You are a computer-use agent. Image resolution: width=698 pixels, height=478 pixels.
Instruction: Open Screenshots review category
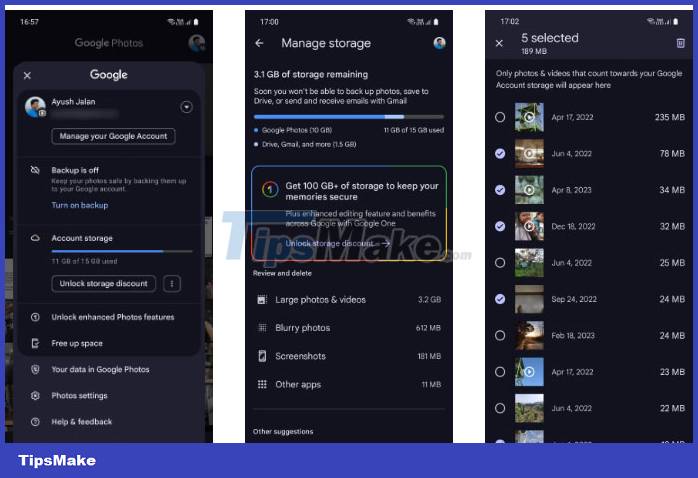pos(349,356)
